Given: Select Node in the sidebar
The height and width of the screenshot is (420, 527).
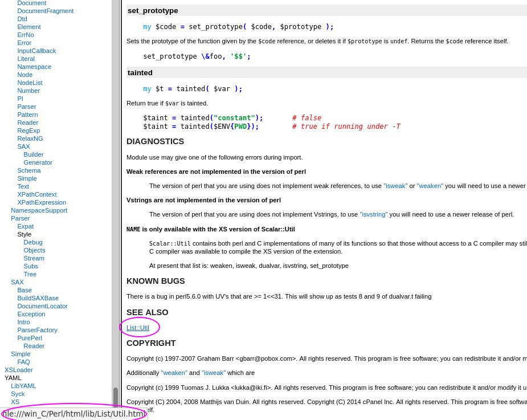Looking at the screenshot, I should coord(25,75).
